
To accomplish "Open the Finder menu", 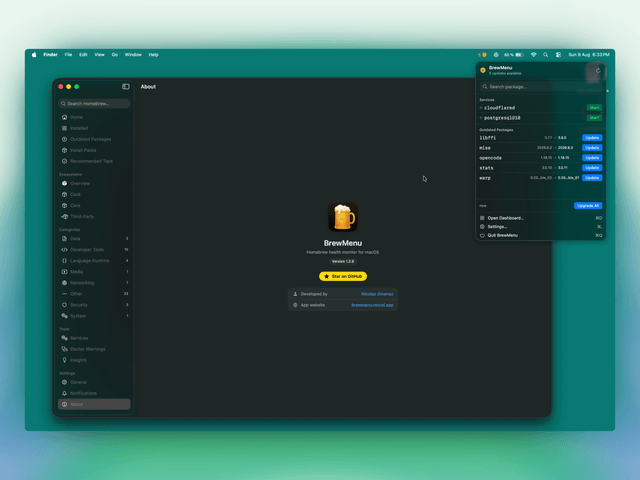I will pos(51,55).
